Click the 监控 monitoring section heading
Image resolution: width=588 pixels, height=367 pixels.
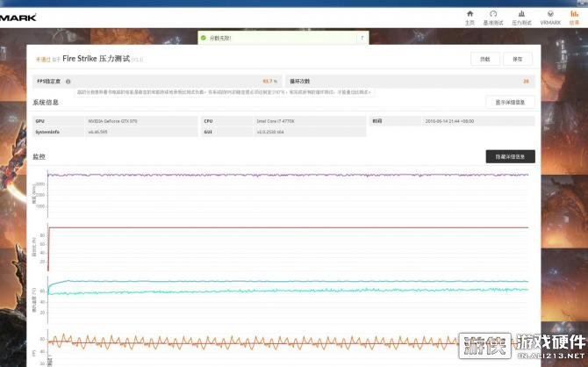(39, 156)
